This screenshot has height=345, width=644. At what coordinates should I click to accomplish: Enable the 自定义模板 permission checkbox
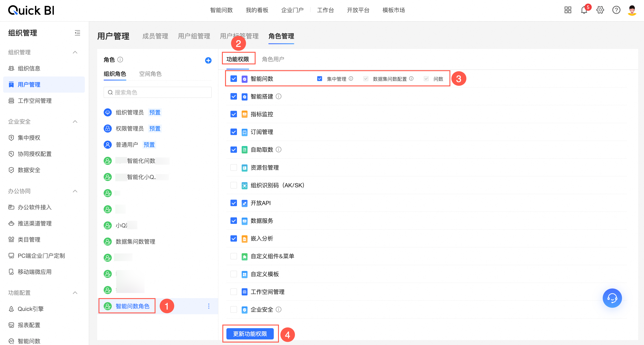pyautogui.click(x=234, y=274)
